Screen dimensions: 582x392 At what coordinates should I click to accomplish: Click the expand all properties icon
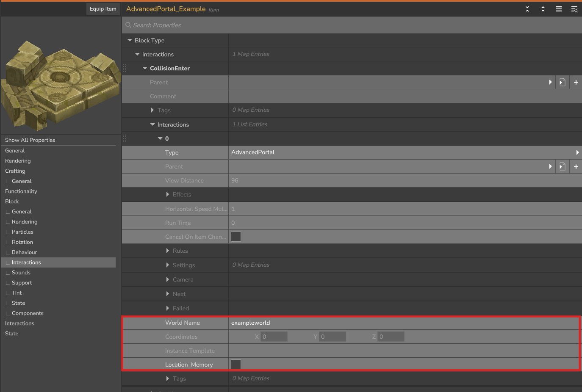tap(543, 9)
